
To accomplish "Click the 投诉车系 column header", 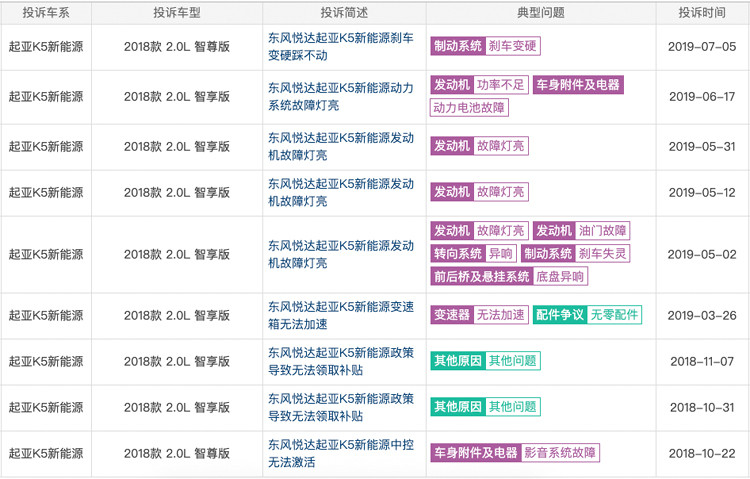I will pos(46,13).
